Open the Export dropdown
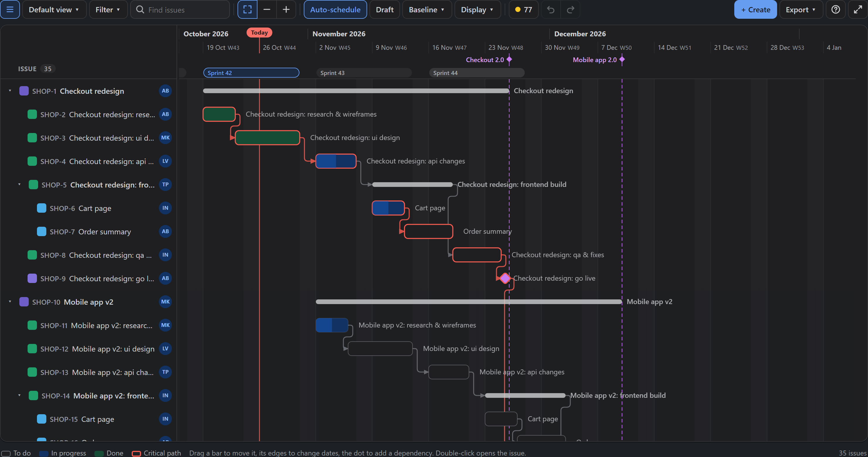 coord(801,9)
